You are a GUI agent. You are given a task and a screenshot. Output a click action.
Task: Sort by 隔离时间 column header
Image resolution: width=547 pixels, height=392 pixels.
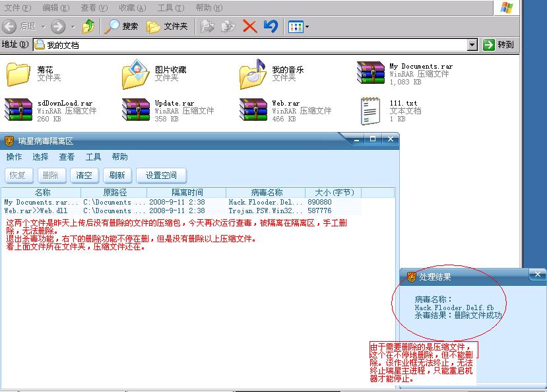click(187, 193)
